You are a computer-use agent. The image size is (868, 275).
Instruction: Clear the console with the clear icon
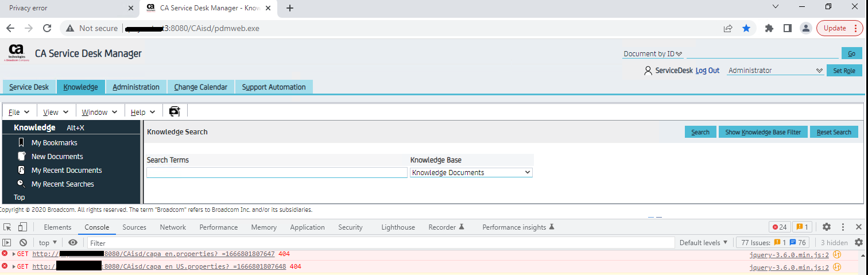(x=23, y=243)
